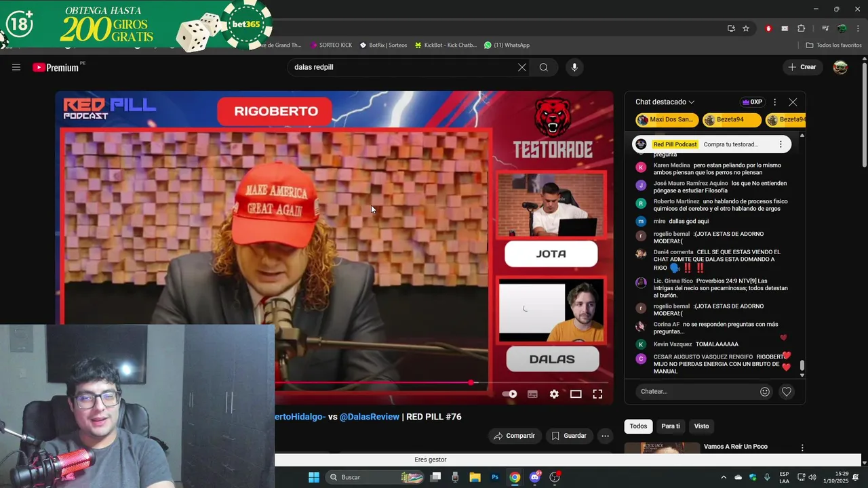868x488 pixels.
Task: Clear the search box with the X icon
Action: pos(521,67)
